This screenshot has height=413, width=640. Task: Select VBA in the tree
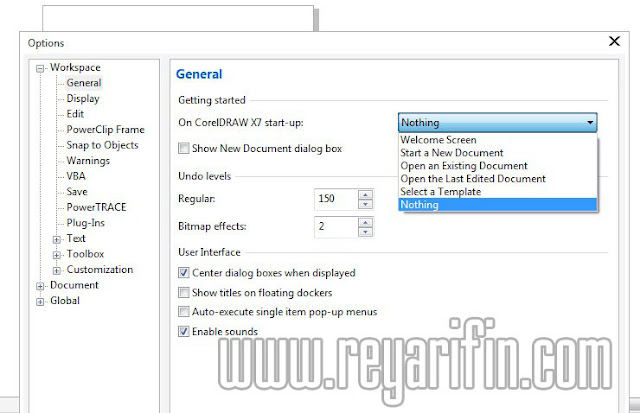pos(76,176)
